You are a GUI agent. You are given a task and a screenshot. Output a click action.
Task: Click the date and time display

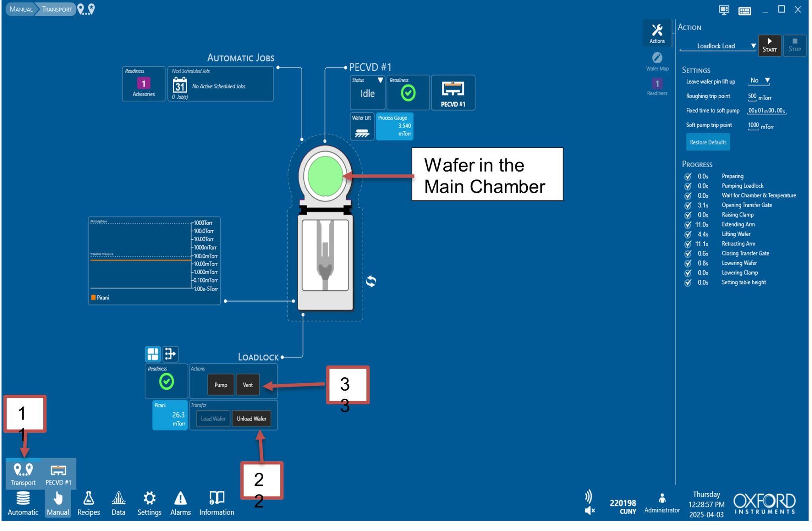pos(706,504)
